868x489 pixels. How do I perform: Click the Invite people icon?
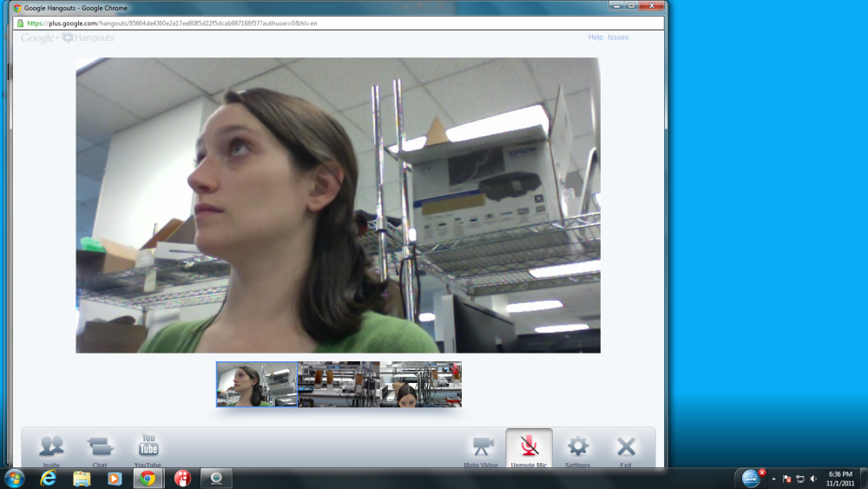(51, 448)
